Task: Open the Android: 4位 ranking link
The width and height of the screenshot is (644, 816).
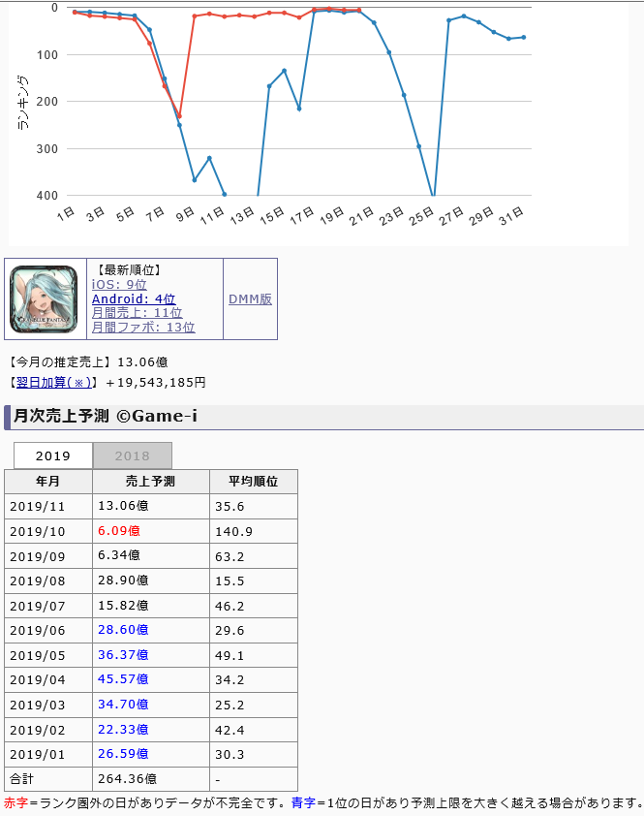Action: (134, 299)
